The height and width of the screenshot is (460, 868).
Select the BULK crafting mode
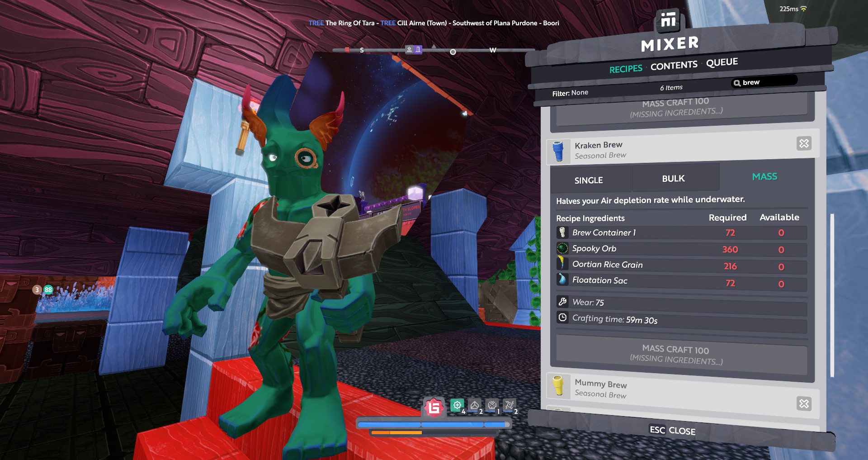click(673, 179)
